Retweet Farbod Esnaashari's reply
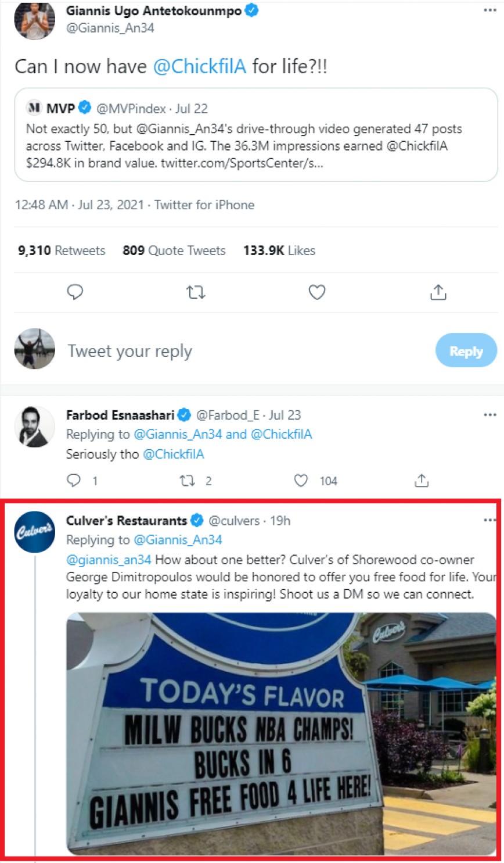The height and width of the screenshot is (863, 504). coord(187,480)
